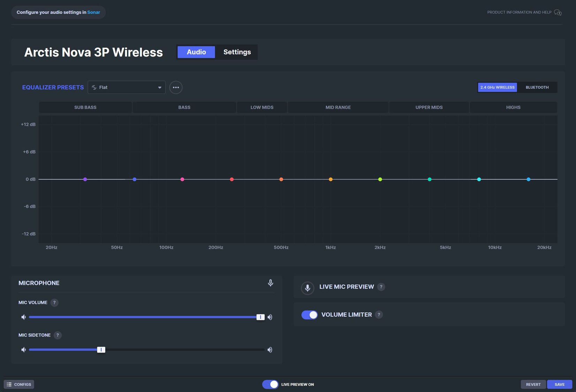Click the +12 dB axis label
Screen dimensions: 576x392
coord(28,124)
